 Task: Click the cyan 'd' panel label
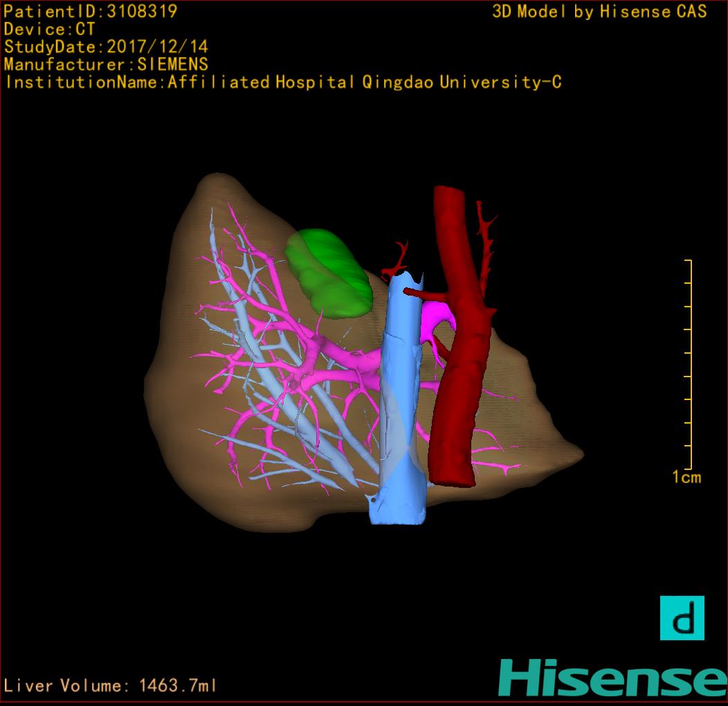tap(682, 618)
